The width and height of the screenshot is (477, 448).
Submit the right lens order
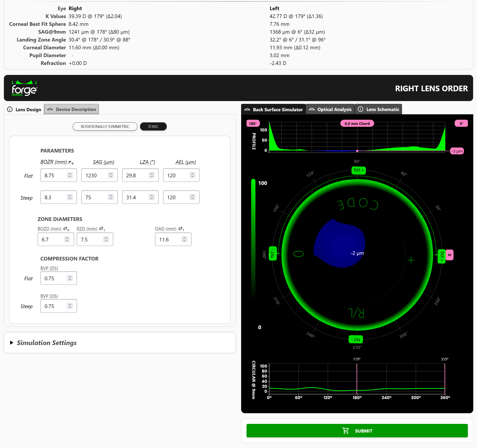point(357,431)
